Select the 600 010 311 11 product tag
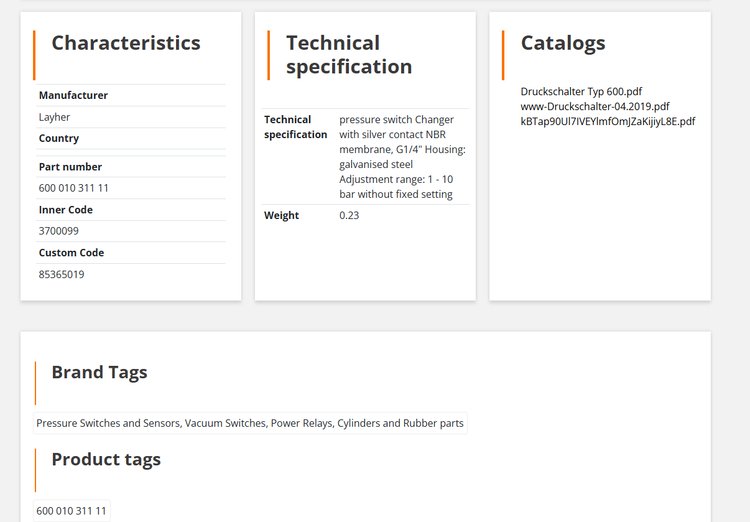 coord(72,511)
